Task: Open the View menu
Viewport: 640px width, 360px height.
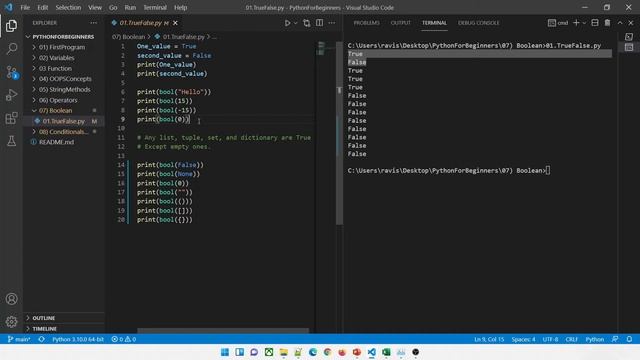Action: click(x=95, y=7)
